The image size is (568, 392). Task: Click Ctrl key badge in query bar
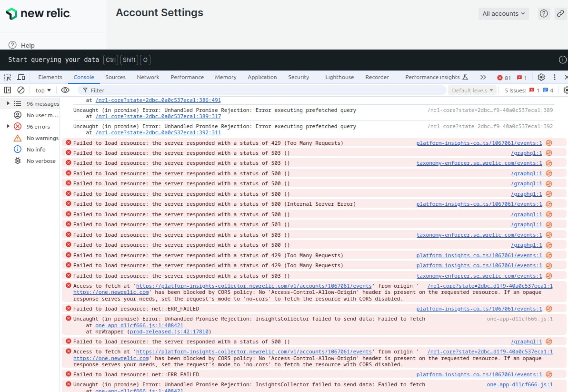coord(111,60)
